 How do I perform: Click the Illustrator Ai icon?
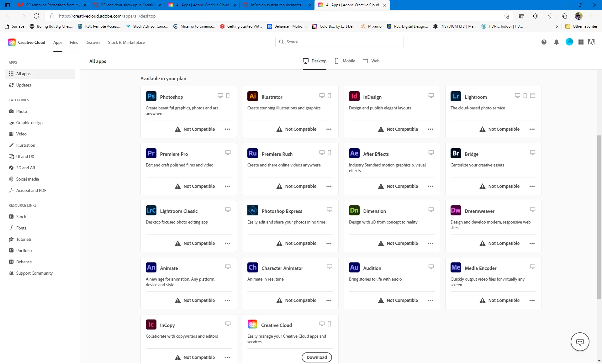[252, 96]
